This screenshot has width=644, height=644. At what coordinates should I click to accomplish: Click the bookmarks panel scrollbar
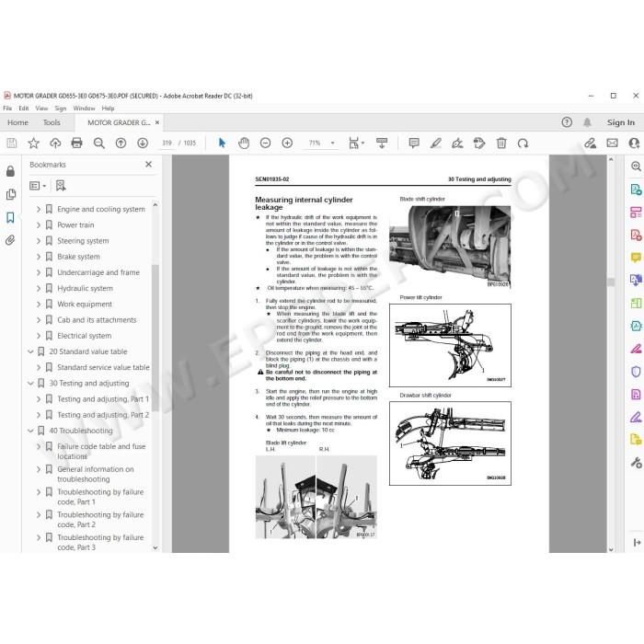click(155, 337)
